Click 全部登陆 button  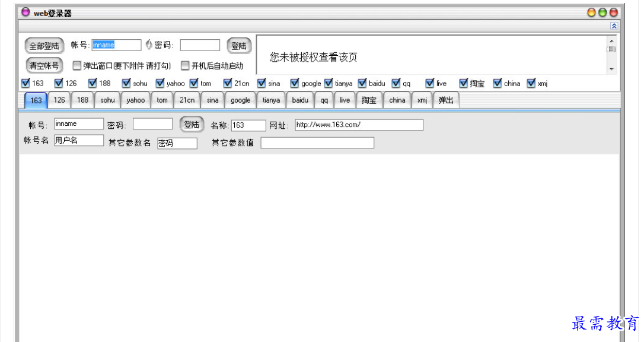tap(44, 46)
